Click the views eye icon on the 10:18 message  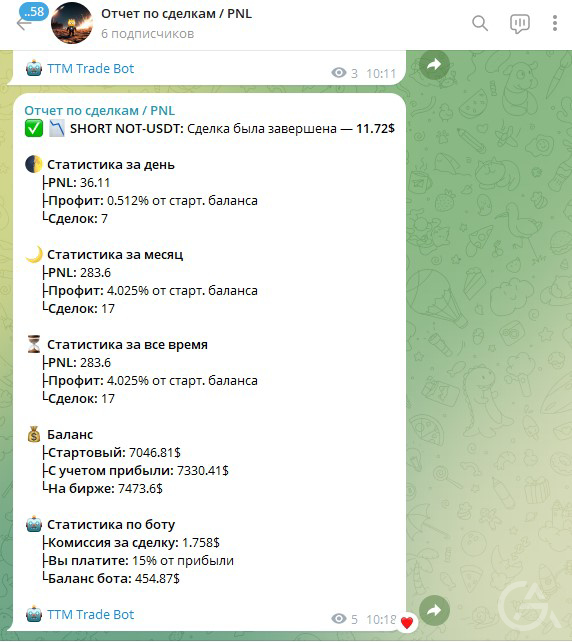pos(339,619)
